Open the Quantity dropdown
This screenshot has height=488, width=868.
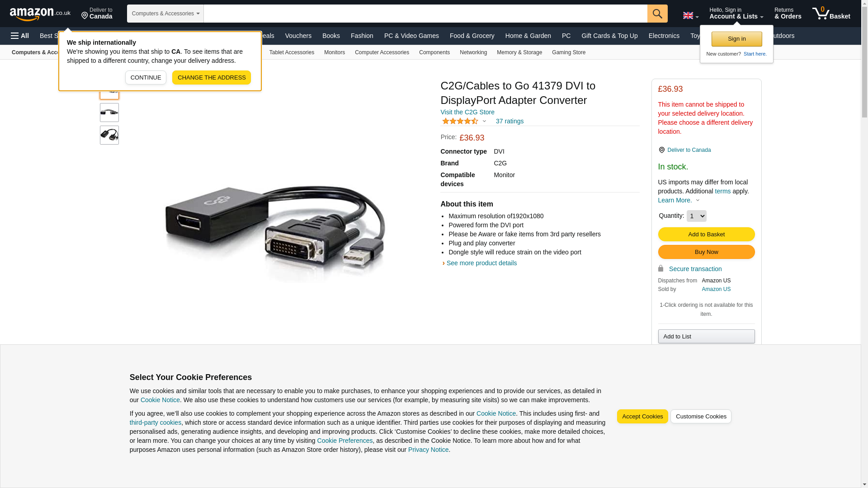click(696, 216)
